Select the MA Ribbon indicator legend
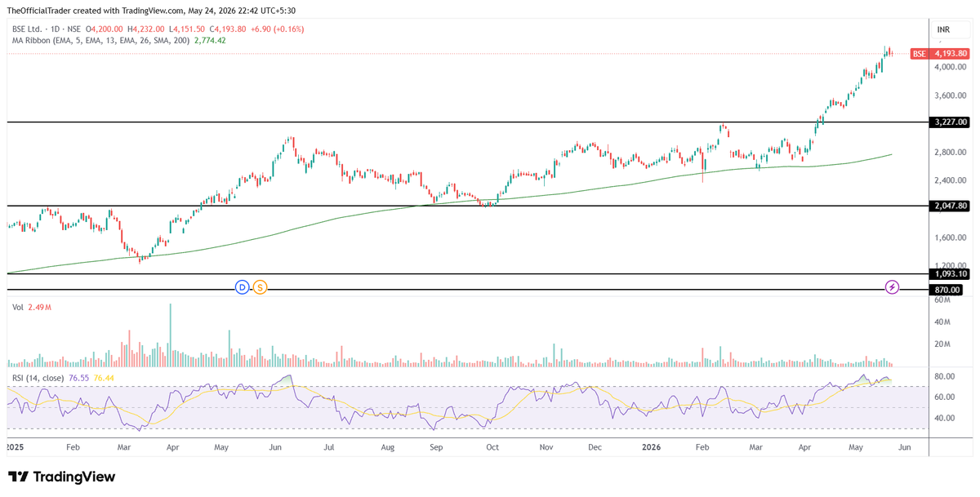The width and height of the screenshot is (980, 497). (x=100, y=40)
